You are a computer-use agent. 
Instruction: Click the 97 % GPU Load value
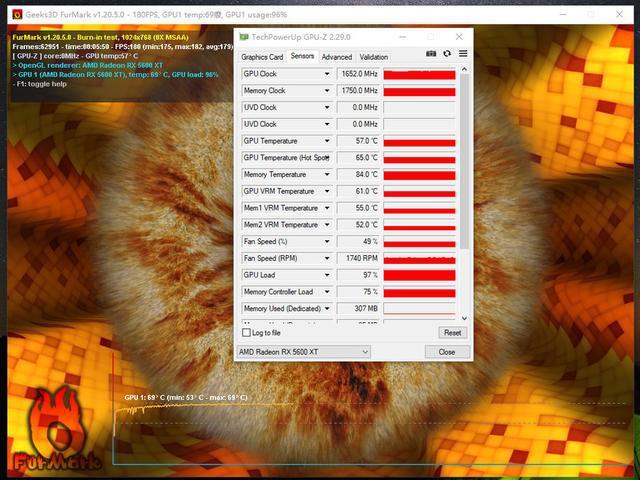(x=358, y=275)
